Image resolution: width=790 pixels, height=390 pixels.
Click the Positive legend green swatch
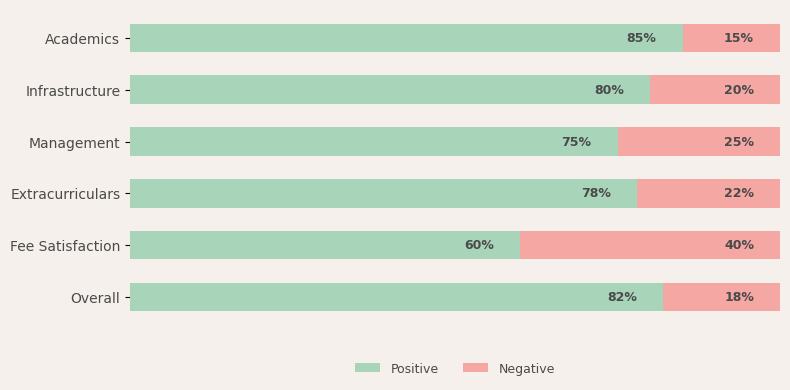pos(367,368)
